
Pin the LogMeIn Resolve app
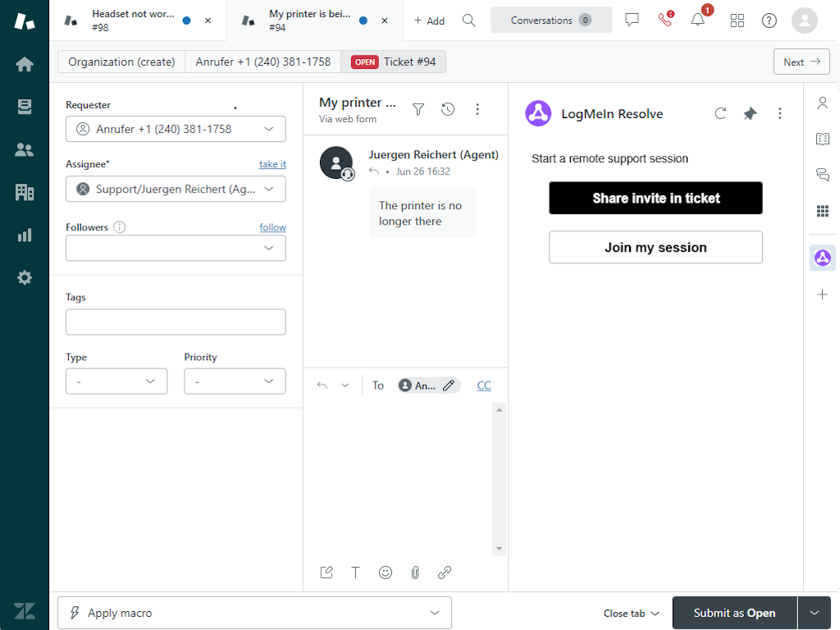[x=750, y=114]
